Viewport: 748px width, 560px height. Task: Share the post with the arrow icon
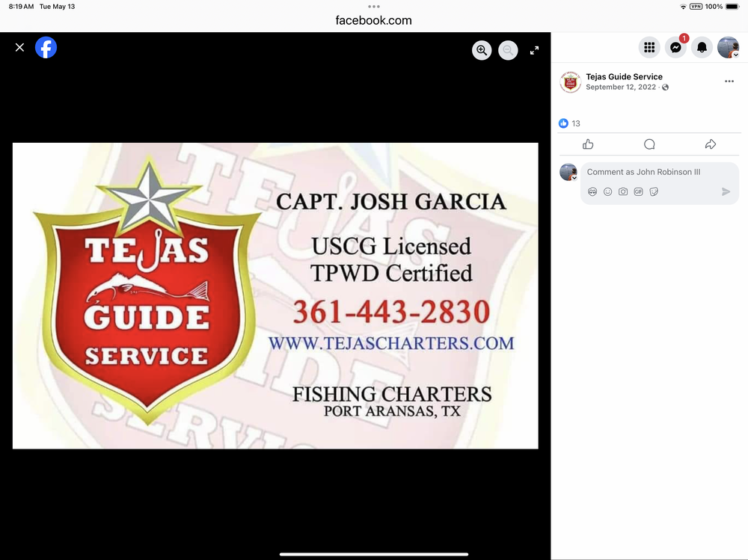[x=711, y=144]
